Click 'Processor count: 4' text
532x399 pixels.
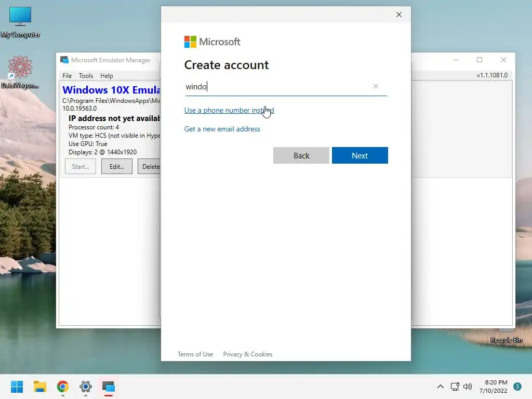click(x=94, y=127)
